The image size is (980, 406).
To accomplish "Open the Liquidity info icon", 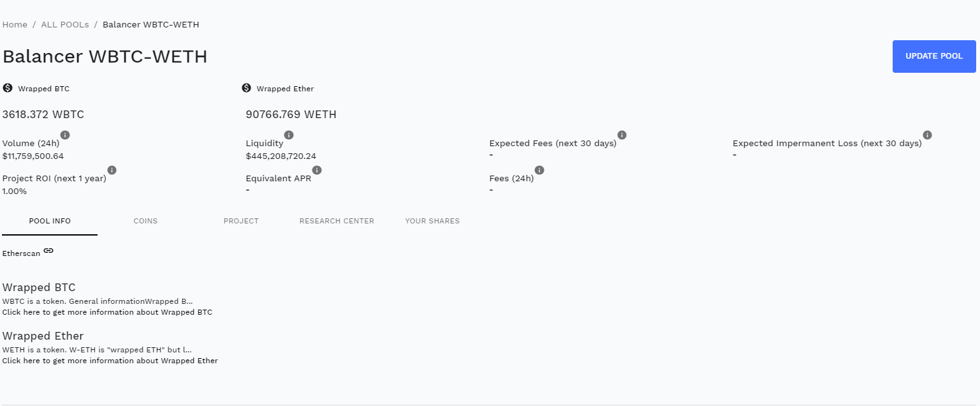I will 289,135.
